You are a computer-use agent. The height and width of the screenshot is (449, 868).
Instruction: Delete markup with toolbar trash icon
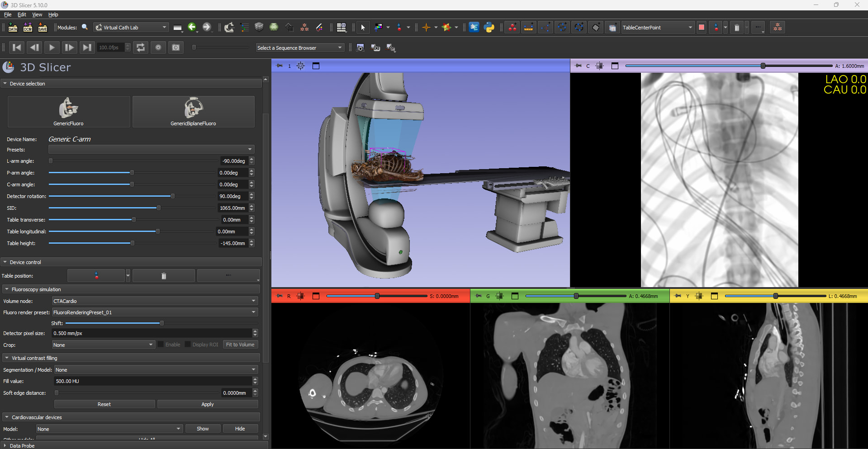pyautogui.click(x=736, y=28)
